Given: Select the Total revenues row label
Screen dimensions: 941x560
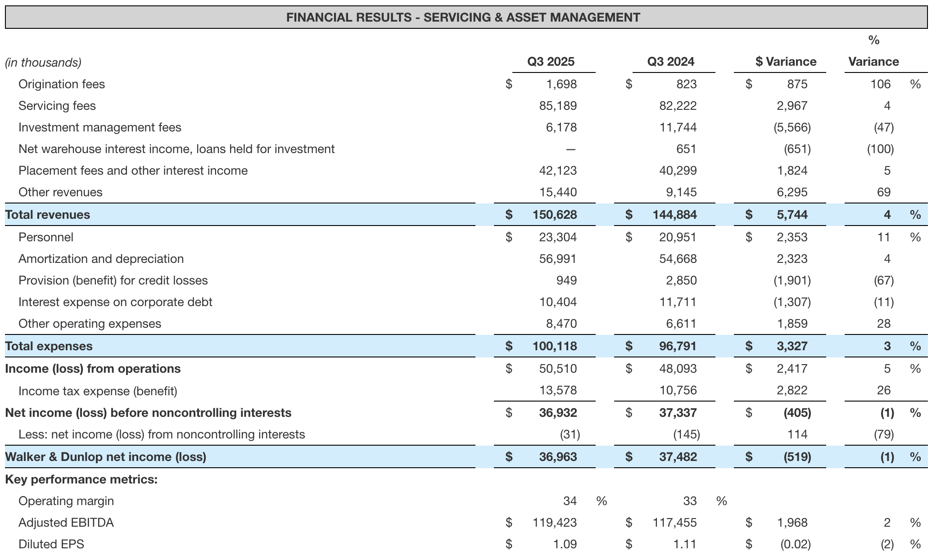Looking at the screenshot, I should 48,215.
